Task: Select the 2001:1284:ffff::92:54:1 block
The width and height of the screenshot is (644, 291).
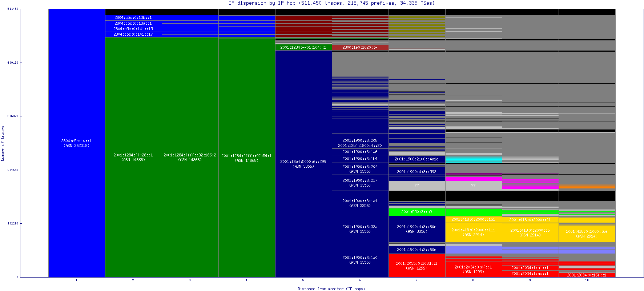Action: [247, 158]
